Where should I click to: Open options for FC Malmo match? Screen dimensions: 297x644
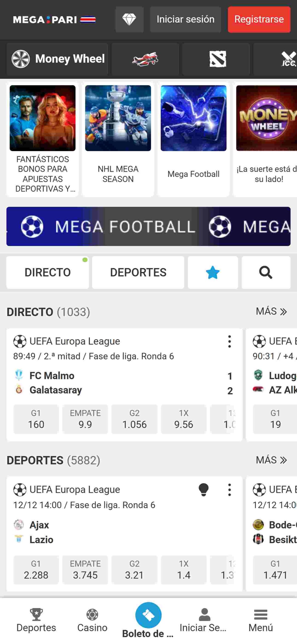coord(229,341)
